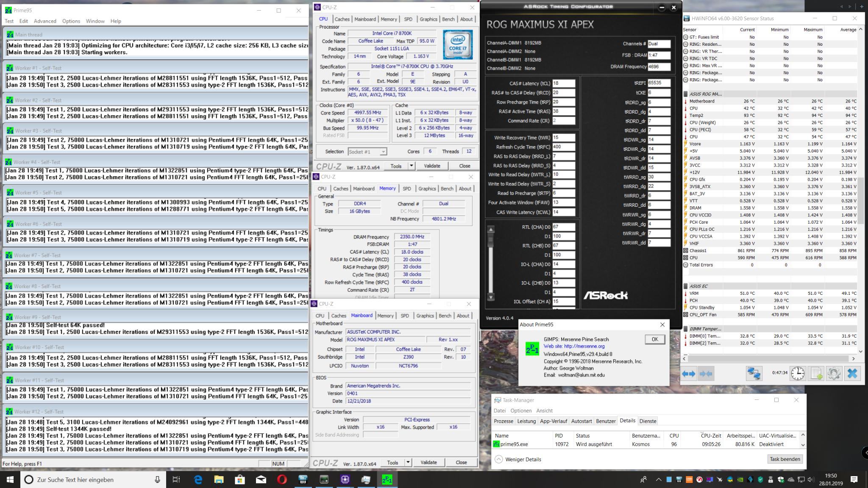Click Close button in bottom CPU-Z
The height and width of the screenshot is (488, 868).
pyautogui.click(x=461, y=463)
